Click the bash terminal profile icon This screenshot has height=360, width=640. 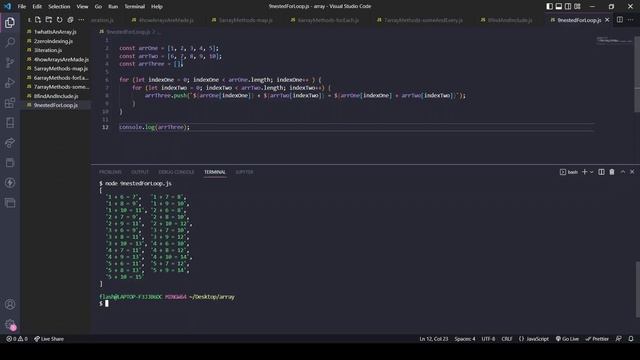coord(562,172)
